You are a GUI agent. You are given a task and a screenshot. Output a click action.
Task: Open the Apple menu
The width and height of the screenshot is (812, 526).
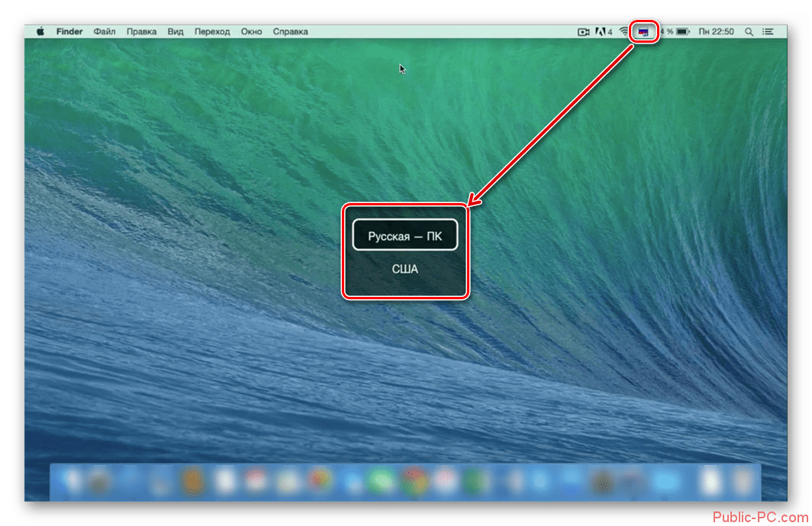coord(40,32)
